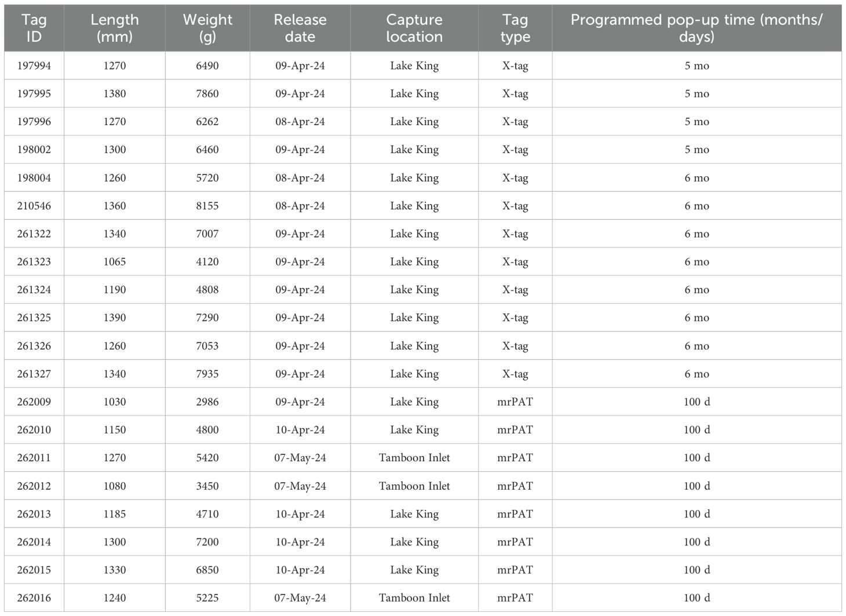Select the weight value 2986
The image size is (846, 616).
pyautogui.click(x=207, y=402)
